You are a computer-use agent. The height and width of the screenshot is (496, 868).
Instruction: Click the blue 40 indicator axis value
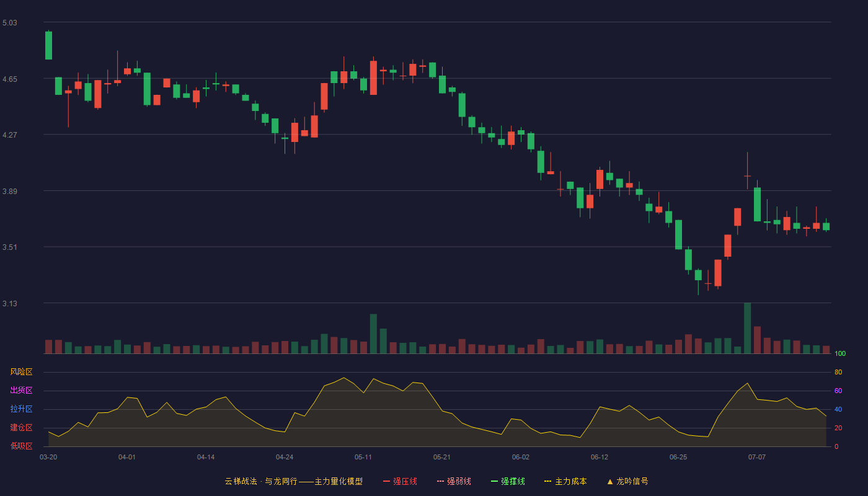(x=838, y=409)
